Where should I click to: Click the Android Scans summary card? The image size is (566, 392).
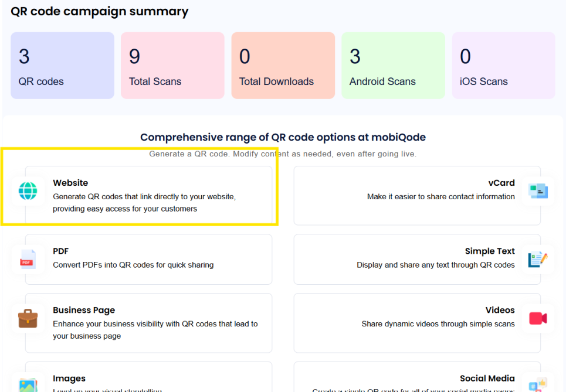click(x=393, y=66)
